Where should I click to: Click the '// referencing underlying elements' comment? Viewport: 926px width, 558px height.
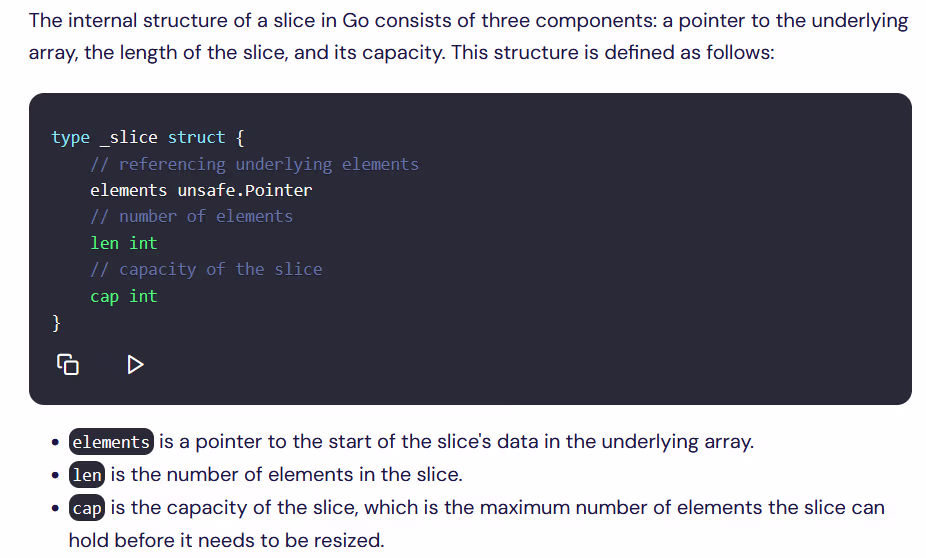point(255,164)
